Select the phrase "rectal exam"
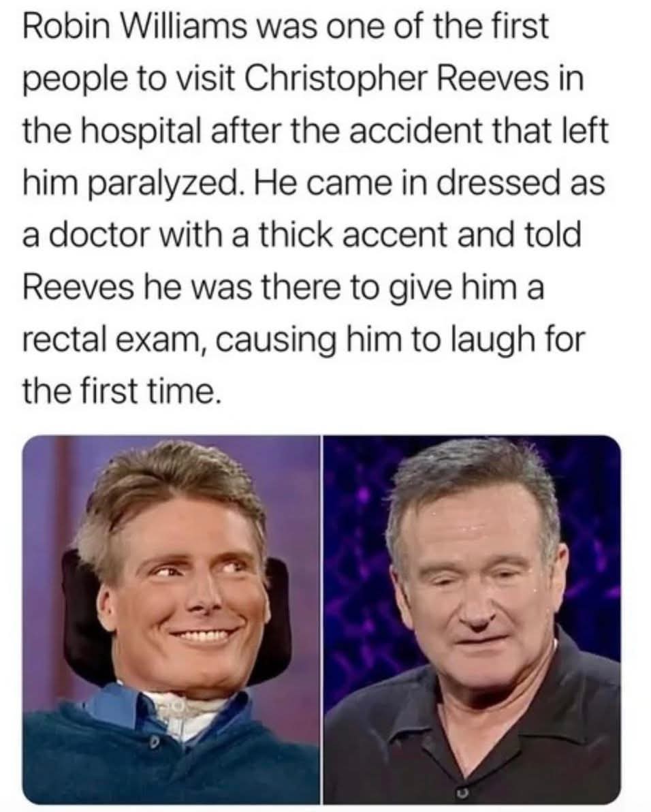 click(x=114, y=340)
